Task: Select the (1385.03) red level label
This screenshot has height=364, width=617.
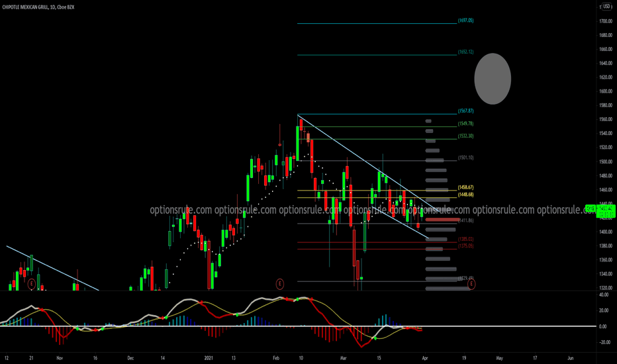Action: [465, 239]
